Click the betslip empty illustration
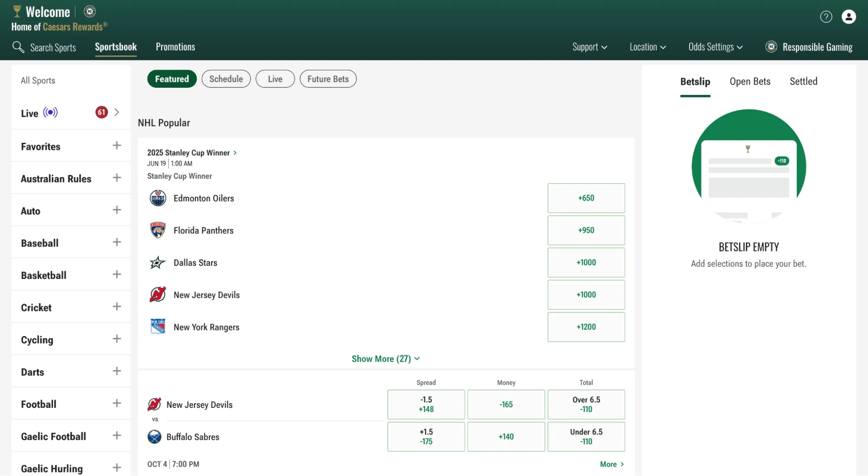 tap(749, 166)
